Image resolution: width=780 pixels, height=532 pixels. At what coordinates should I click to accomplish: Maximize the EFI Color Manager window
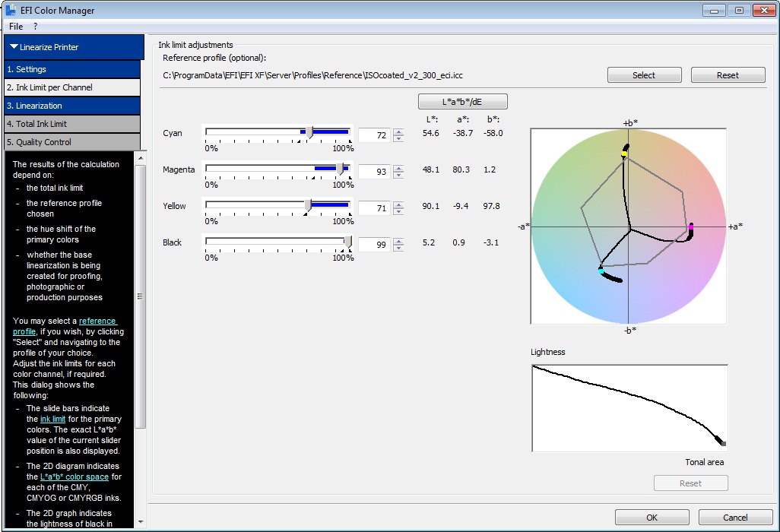(x=739, y=11)
